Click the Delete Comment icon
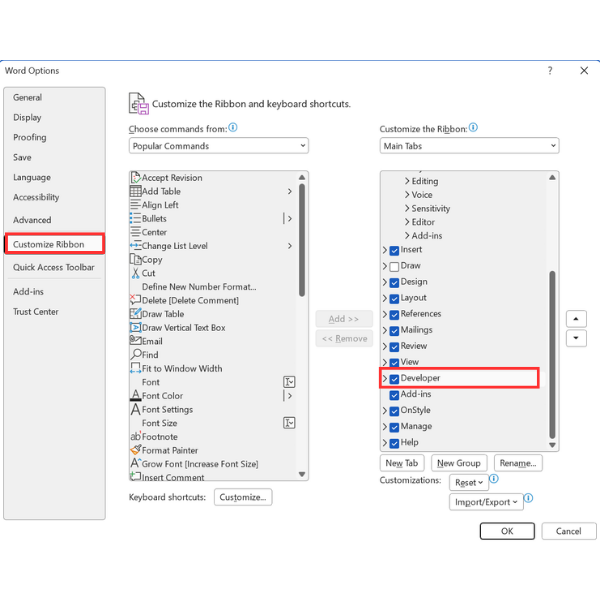 tap(135, 300)
